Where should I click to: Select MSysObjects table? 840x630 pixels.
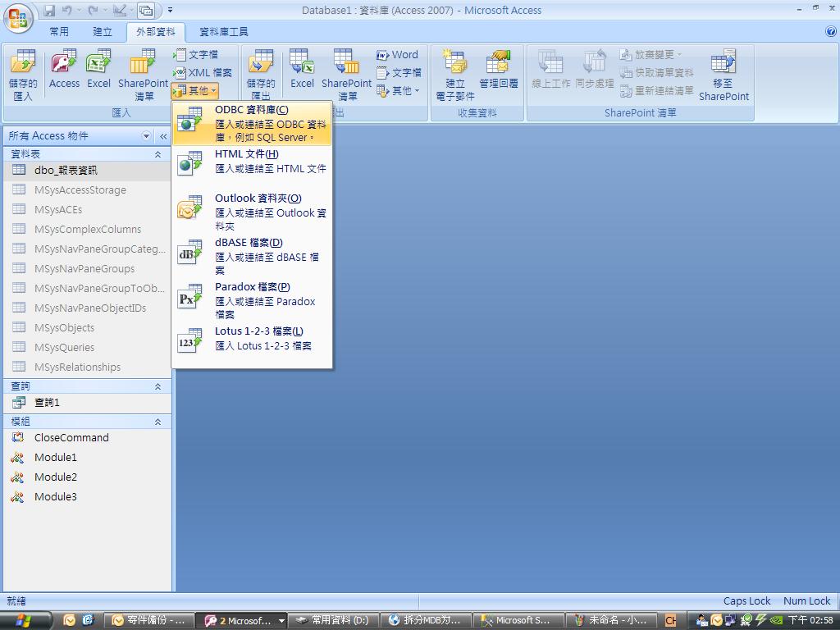click(x=87, y=328)
